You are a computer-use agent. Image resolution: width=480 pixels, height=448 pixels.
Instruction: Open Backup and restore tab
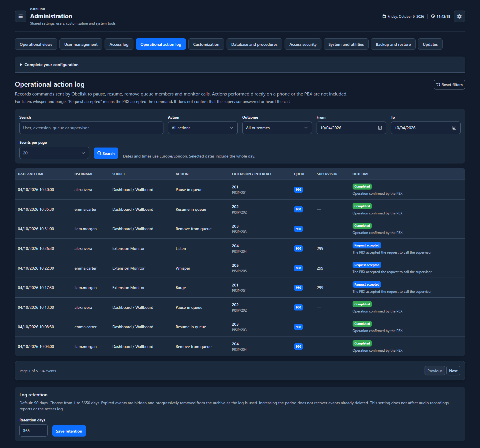[x=393, y=44]
